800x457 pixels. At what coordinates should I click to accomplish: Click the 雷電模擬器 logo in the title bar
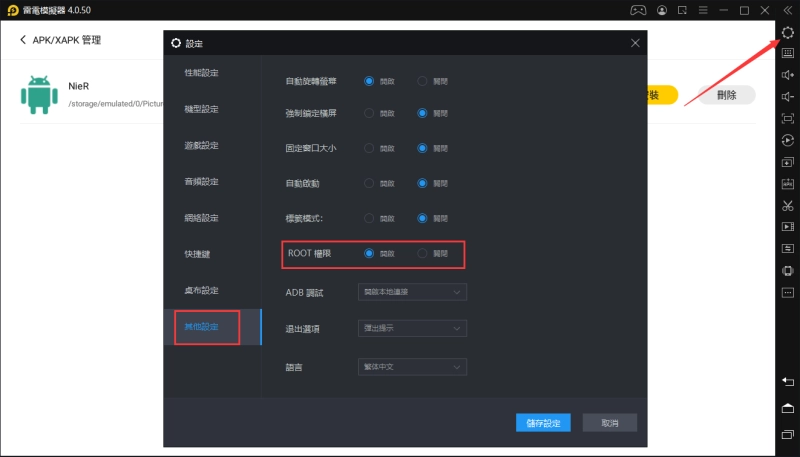(13, 10)
